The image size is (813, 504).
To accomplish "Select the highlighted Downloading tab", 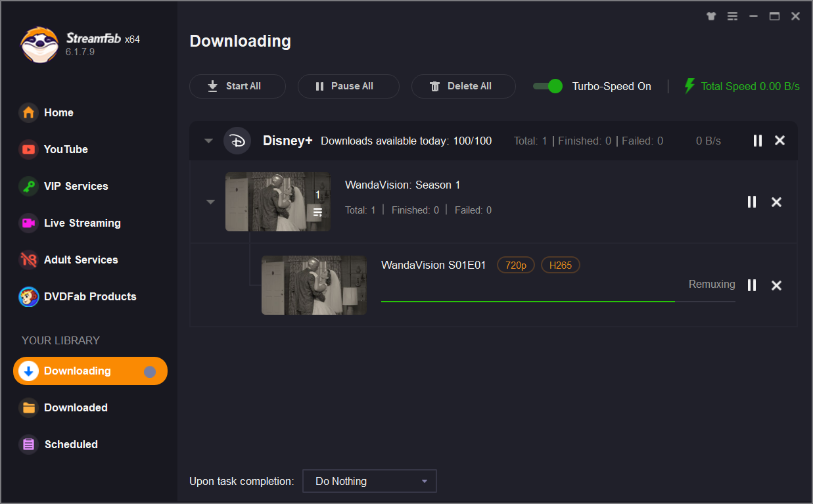I will tap(90, 371).
